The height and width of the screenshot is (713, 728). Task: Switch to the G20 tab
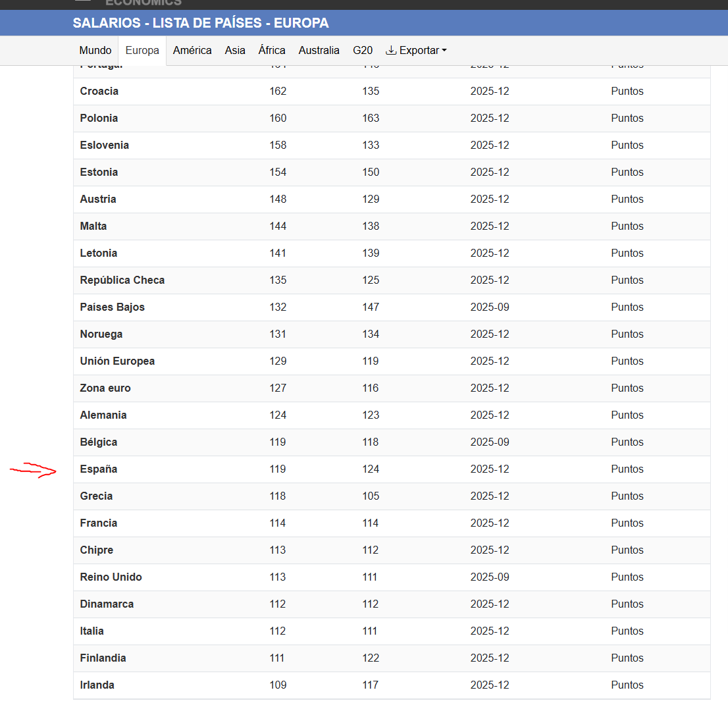pos(363,50)
